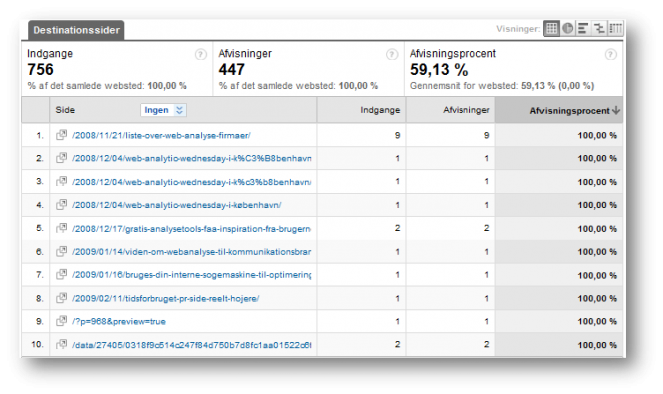Screen dimensions: 663x394
Task: Click the /data/27405/ page link
Action: pyautogui.click(x=191, y=345)
